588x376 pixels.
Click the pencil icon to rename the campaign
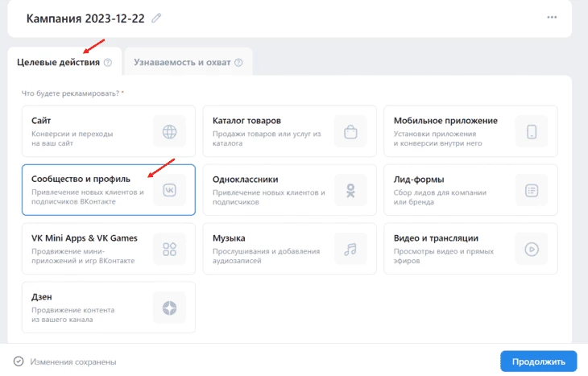coord(156,18)
